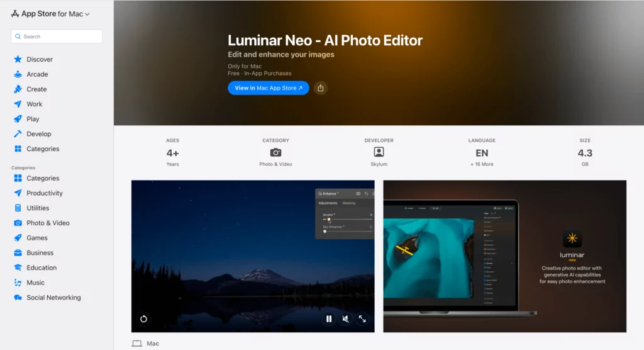This screenshot has width=644, height=350.
Task: Click the share icon button
Action: tap(320, 88)
